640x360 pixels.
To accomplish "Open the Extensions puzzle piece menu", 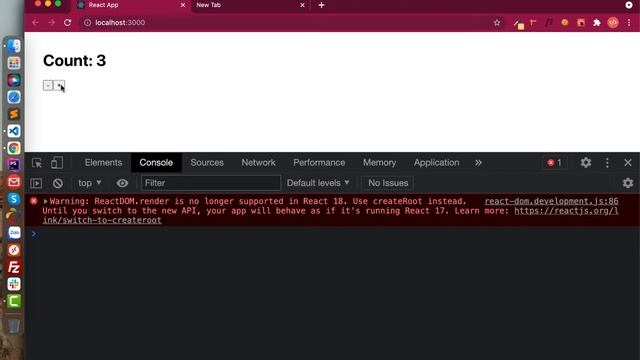I will [597, 23].
